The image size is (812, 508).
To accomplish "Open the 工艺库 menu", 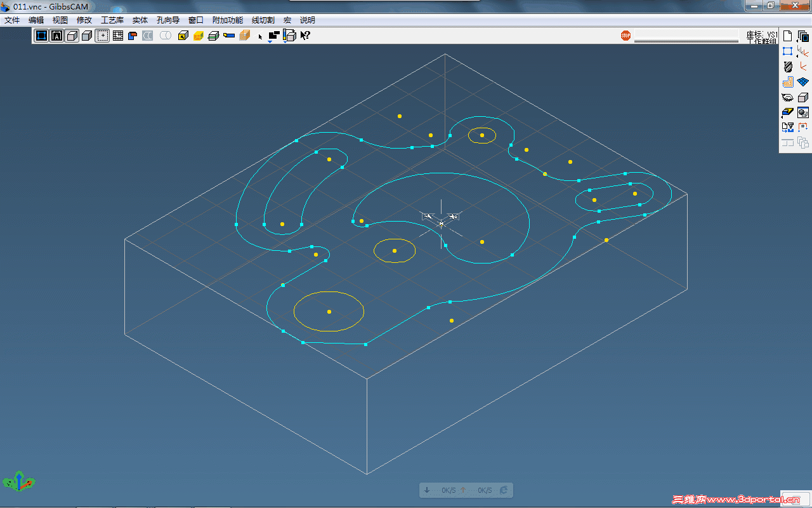I will [x=112, y=20].
